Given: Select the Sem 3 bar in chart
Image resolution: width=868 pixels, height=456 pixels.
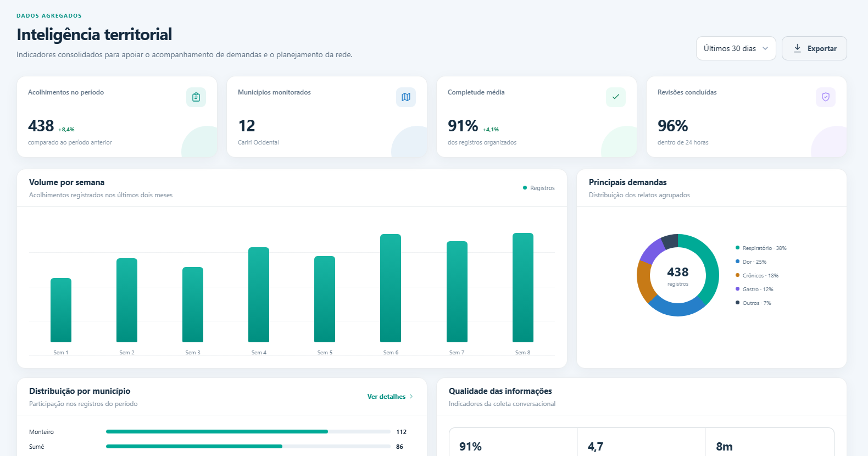Looking at the screenshot, I should click(x=193, y=305).
